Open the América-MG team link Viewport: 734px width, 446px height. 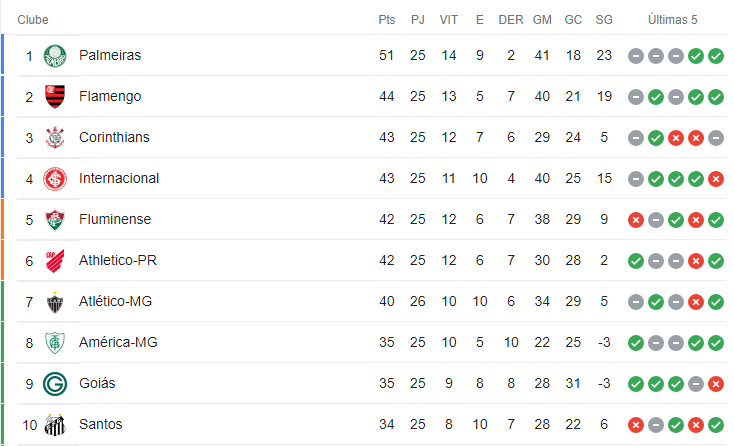[x=118, y=343]
